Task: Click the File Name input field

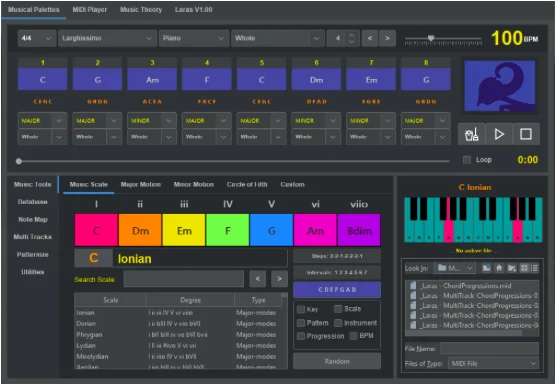Action: 490,348
